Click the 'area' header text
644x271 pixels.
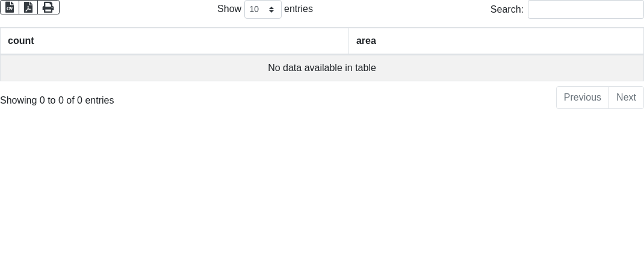(x=366, y=41)
